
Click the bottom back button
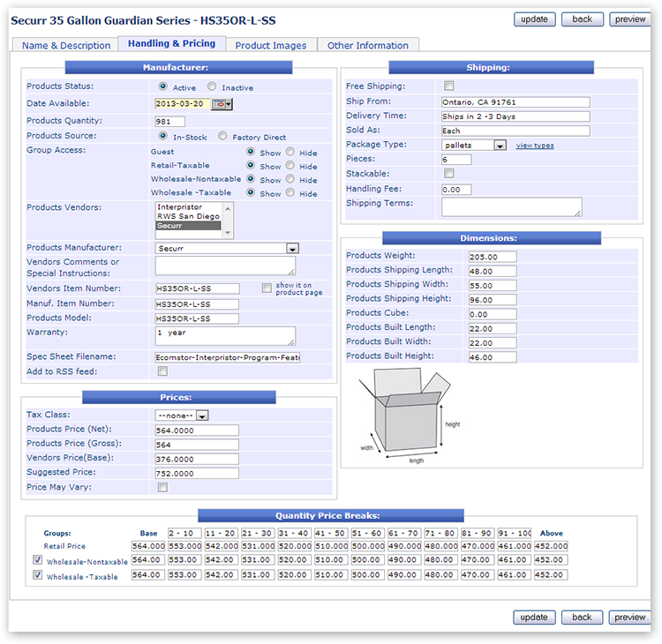pyautogui.click(x=582, y=618)
